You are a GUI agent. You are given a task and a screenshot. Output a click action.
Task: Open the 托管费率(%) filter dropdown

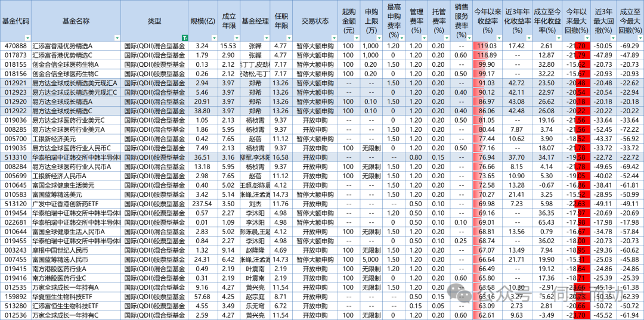(x=445, y=38)
